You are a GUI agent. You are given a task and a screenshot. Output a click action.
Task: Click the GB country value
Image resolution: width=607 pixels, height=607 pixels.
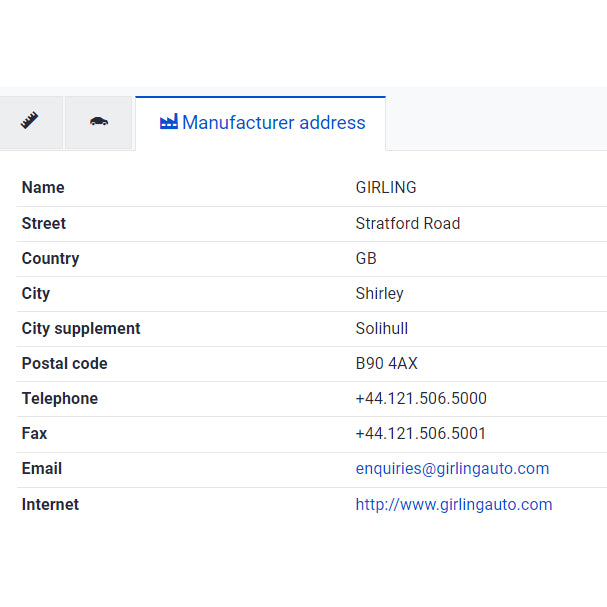pos(366,259)
